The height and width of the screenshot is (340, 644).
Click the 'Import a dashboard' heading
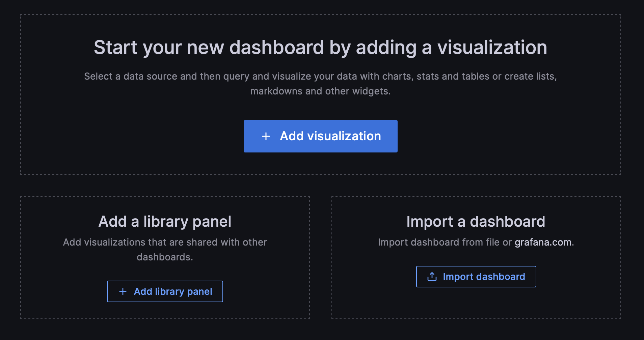point(476,222)
